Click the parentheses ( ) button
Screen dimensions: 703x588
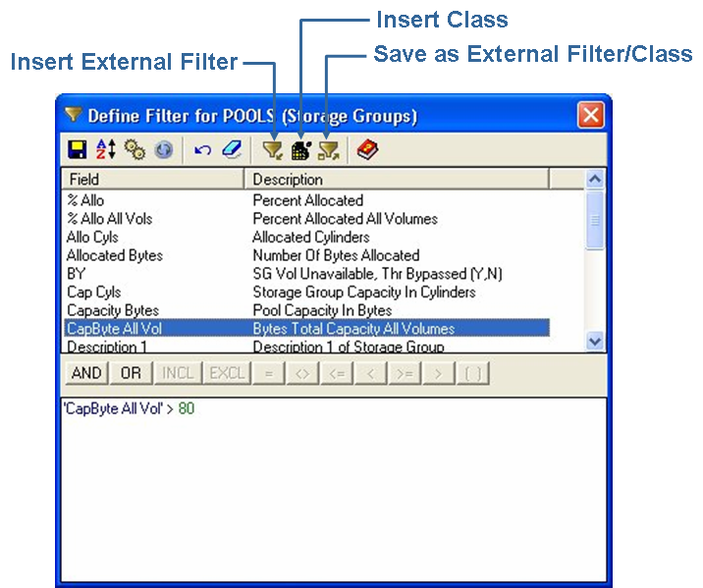tap(473, 373)
